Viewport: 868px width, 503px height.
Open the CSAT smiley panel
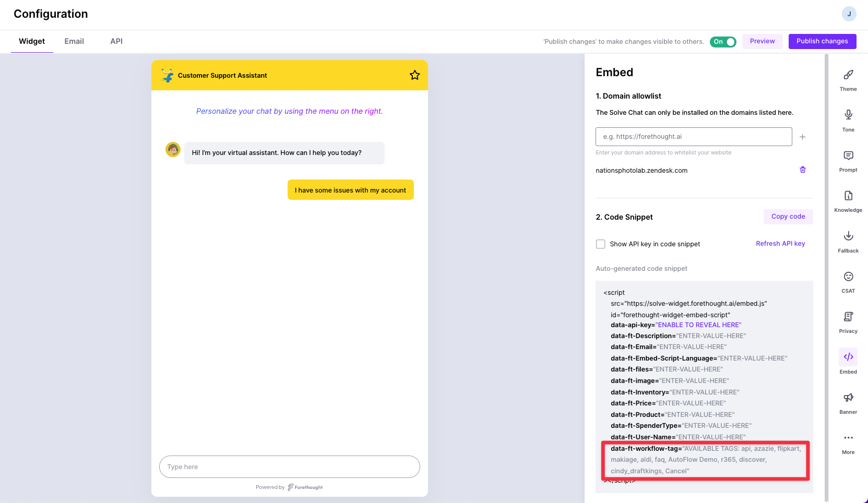coord(848,282)
